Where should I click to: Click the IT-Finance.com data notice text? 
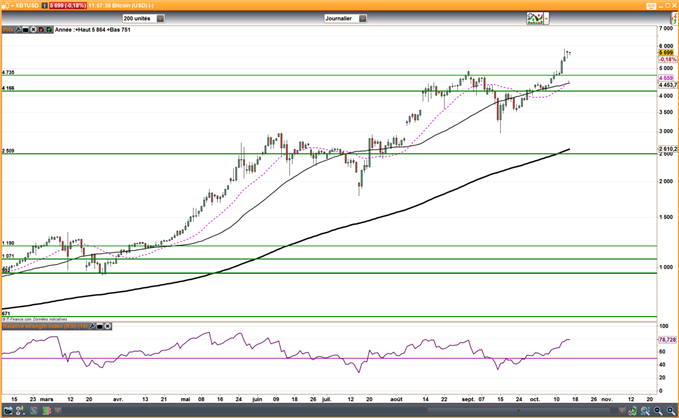(x=35, y=319)
